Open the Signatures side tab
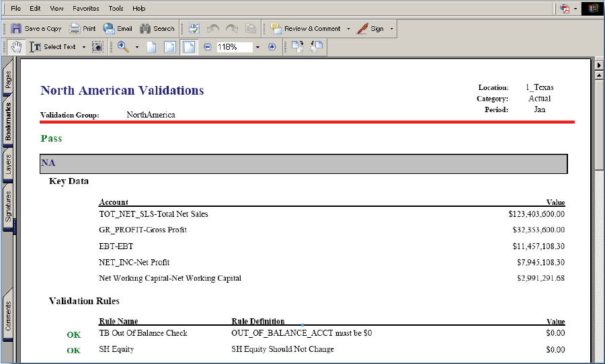The width and height of the screenshot is (605, 364). [x=8, y=207]
